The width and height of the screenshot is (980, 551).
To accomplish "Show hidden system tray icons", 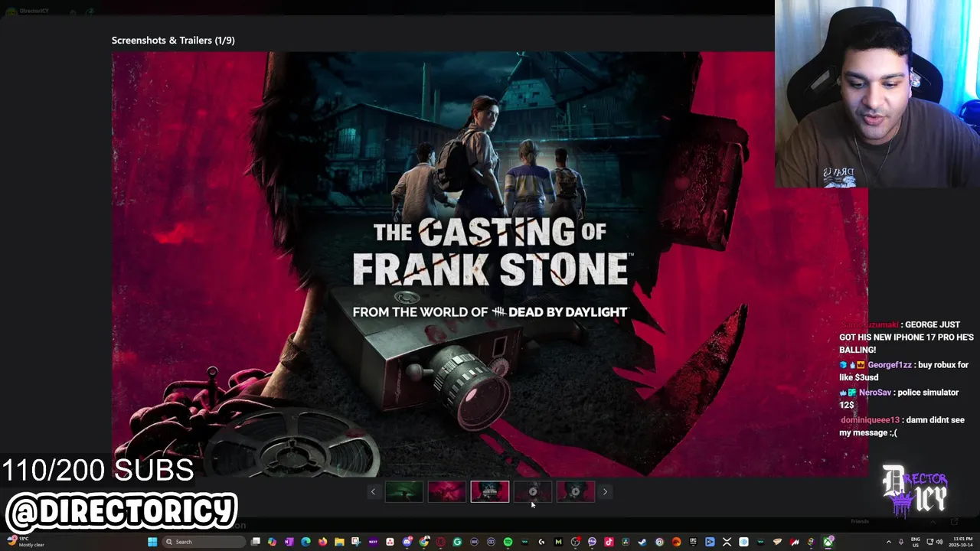I will tap(889, 542).
